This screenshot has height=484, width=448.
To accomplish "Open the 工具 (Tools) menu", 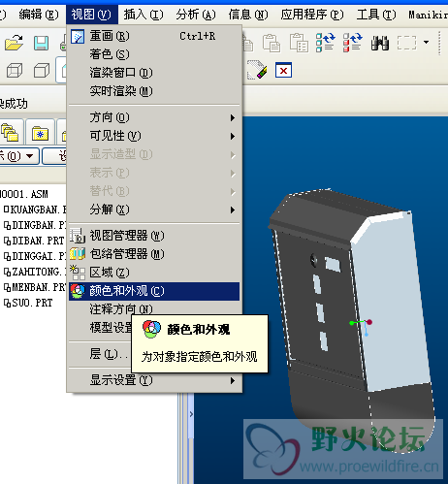I will coord(376,15).
